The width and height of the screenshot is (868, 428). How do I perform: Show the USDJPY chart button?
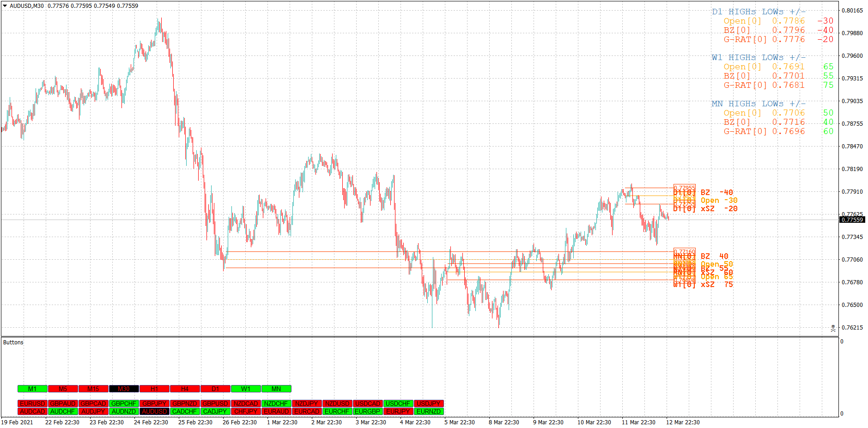[x=429, y=404]
